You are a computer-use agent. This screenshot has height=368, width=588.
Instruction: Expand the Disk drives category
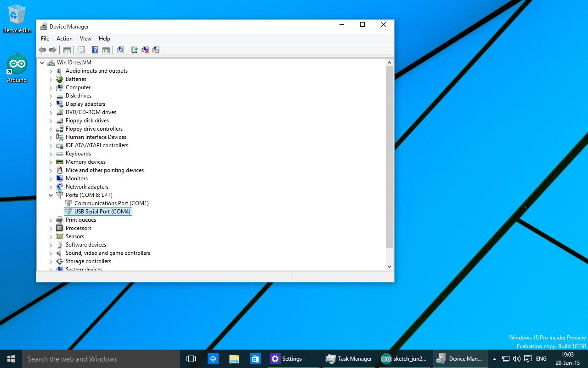pyautogui.click(x=51, y=96)
